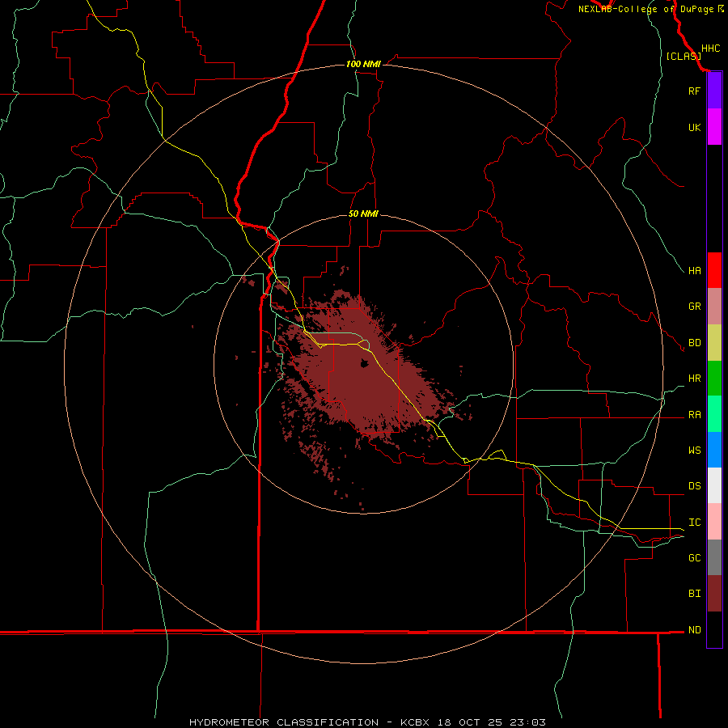Click the GC legend label
The height and width of the screenshot is (728, 728).
click(x=694, y=557)
